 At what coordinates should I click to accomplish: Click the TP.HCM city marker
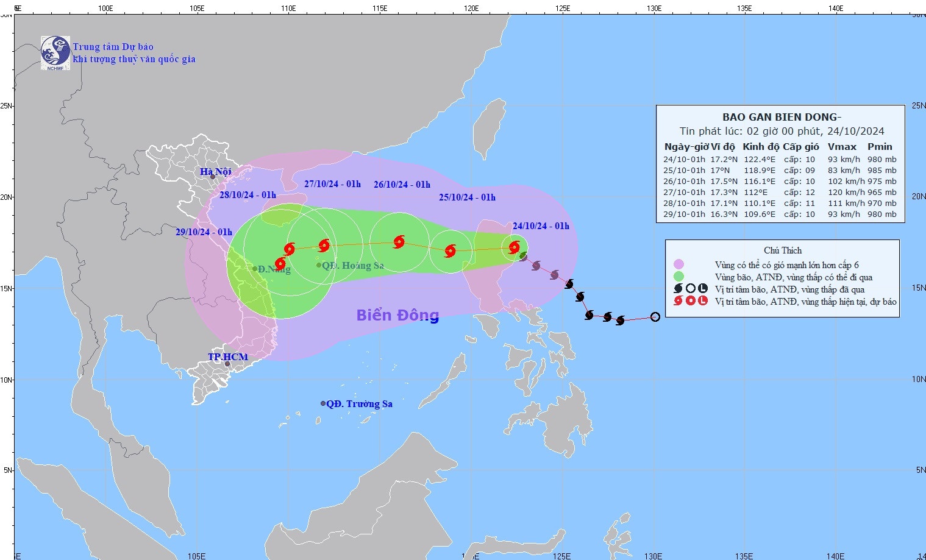click(227, 364)
